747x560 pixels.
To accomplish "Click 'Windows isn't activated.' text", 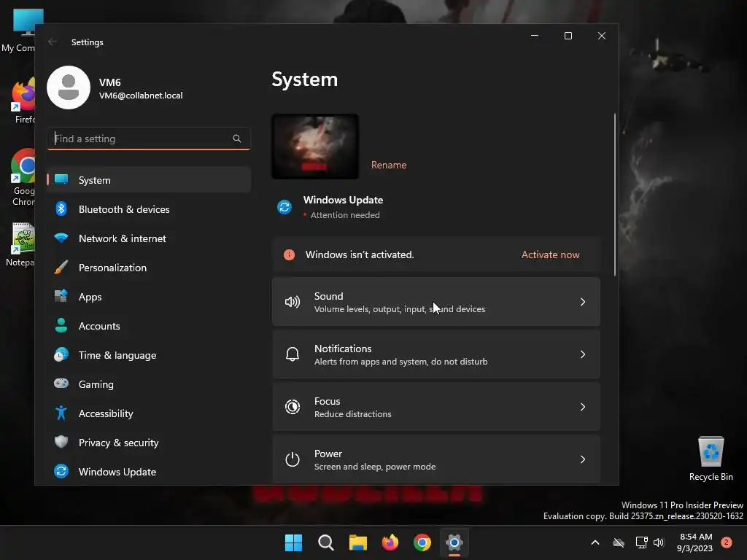I will click(x=360, y=254).
